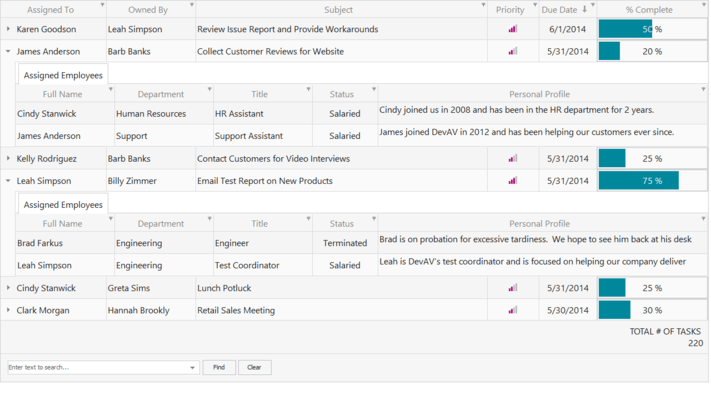Select Assigned Employees tab under Leah Simpson
This screenshot has width=711, height=400.
[x=63, y=204]
